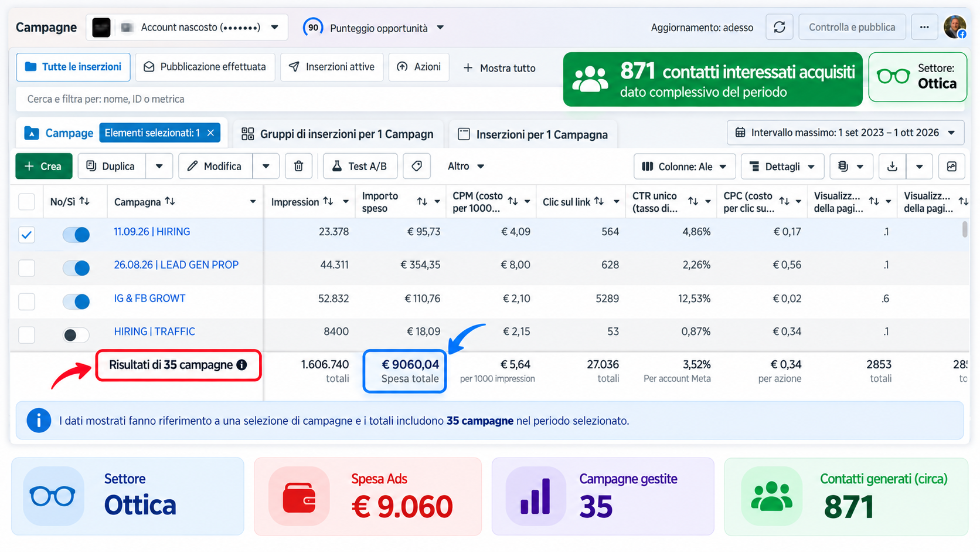Open the date range Intervallo massimo selector
This screenshot has width=980, height=552.
[845, 133]
